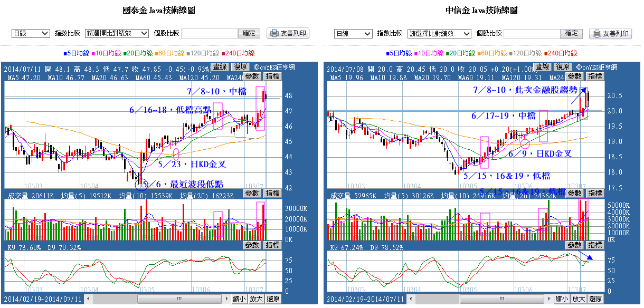Print the 國泰金 chart with 友善列印

(288, 33)
